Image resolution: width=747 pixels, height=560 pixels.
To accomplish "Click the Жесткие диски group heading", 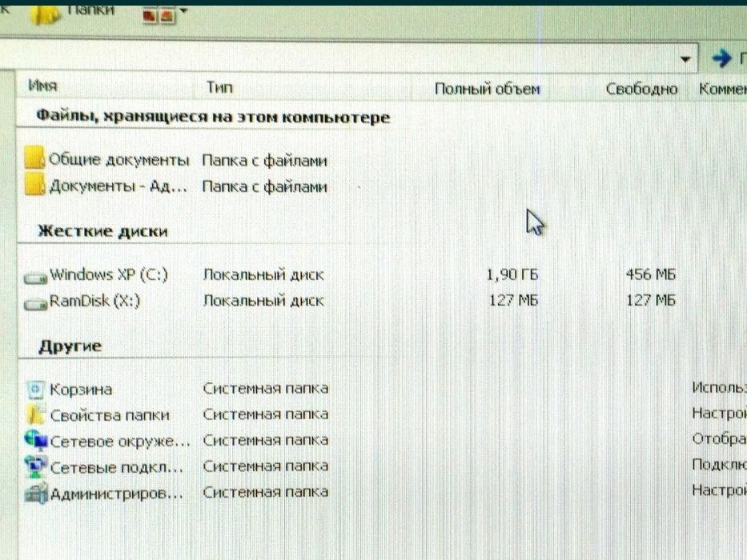I will click(102, 231).
